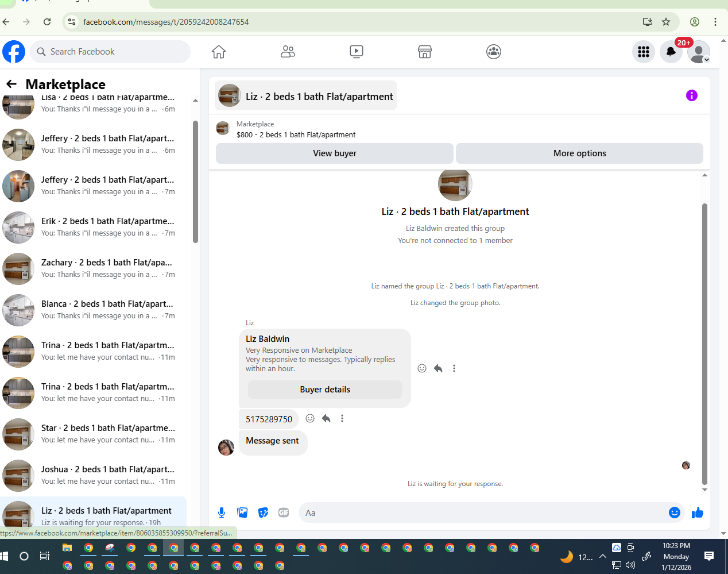
Task: React to the Liz Baldwin card message
Action: pos(422,368)
